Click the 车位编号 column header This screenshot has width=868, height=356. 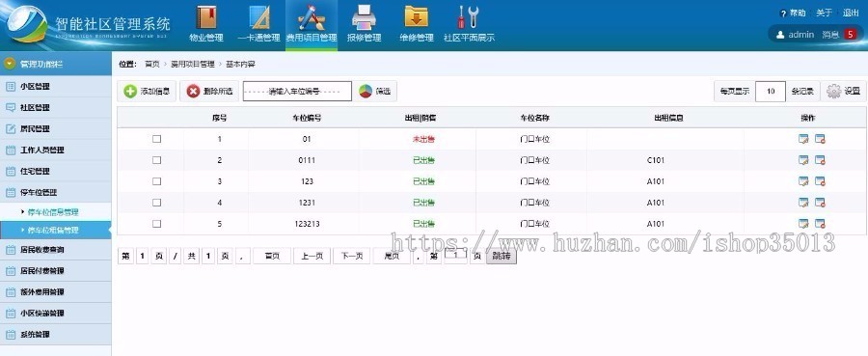click(x=308, y=118)
